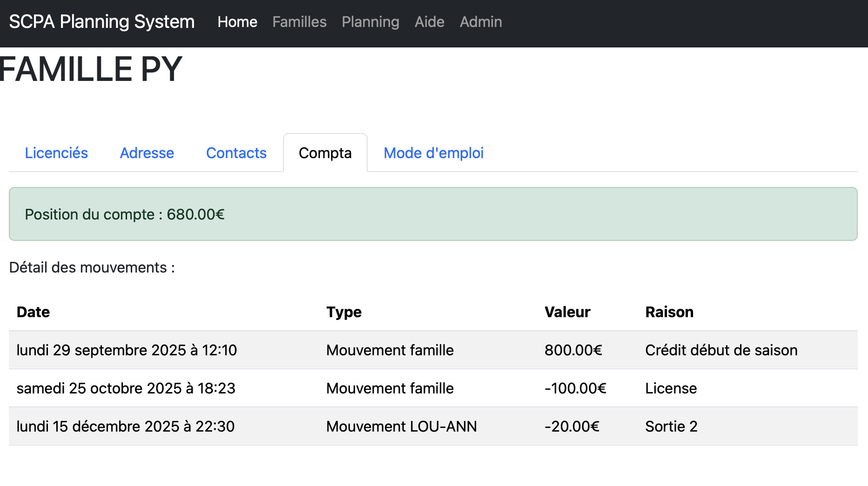Click the Valeur column header
Screen dimensions: 868x486
(x=567, y=312)
